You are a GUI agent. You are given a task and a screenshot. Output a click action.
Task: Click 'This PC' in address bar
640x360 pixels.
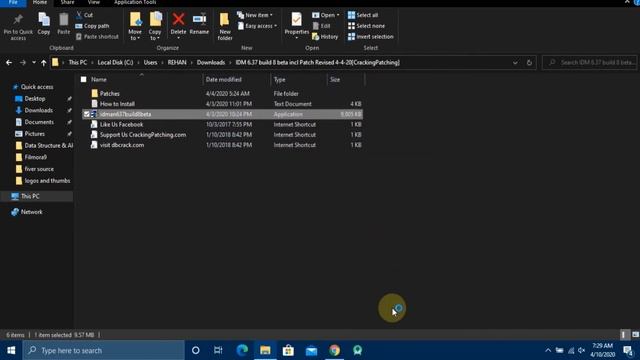click(78, 62)
